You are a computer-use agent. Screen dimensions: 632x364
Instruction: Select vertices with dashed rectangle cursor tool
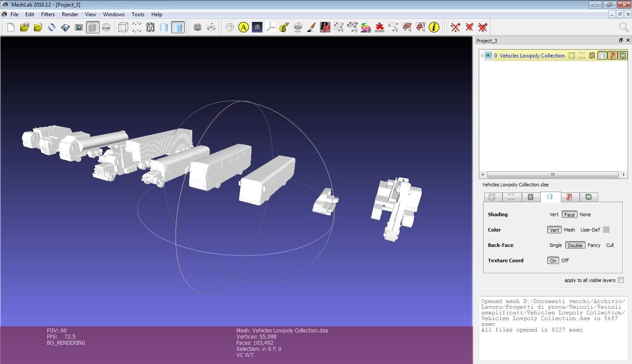coord(393,27)
